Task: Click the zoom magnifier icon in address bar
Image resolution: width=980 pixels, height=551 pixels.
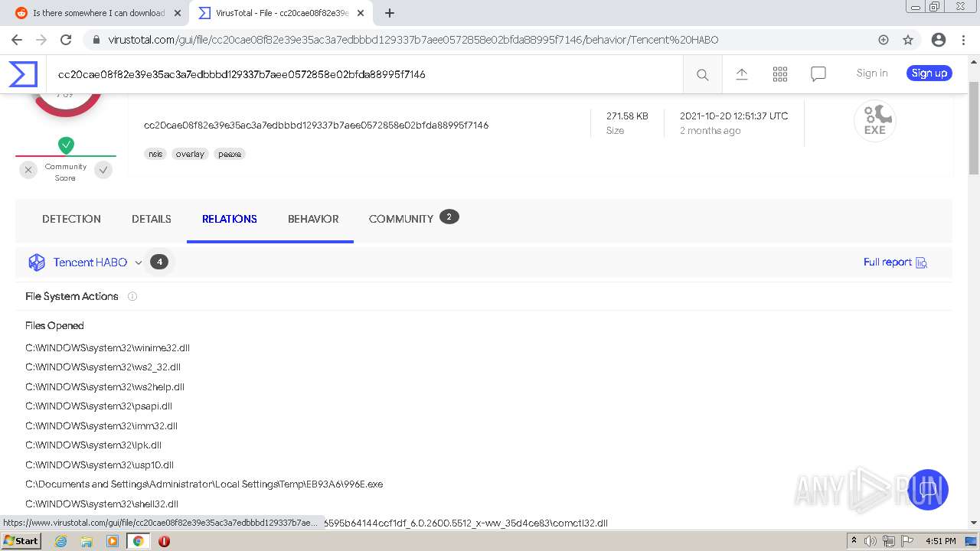Action: pyautogui.click(x=884, y=40)
